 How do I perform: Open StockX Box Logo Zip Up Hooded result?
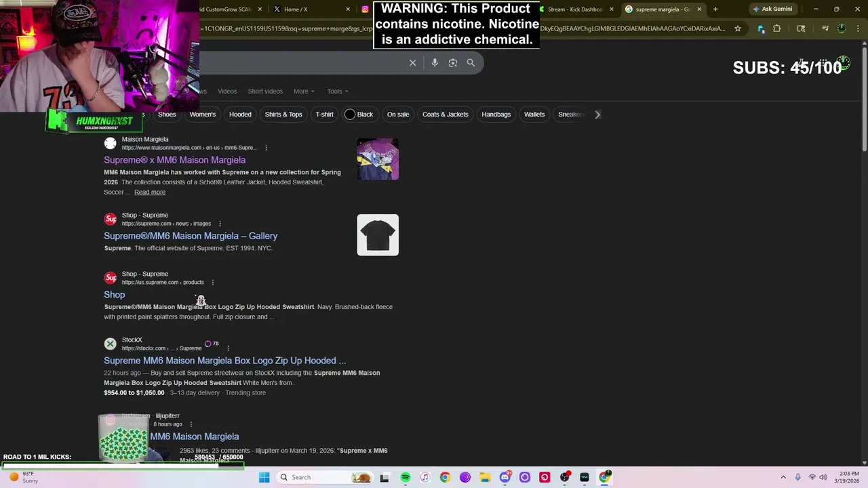point(224,361)
